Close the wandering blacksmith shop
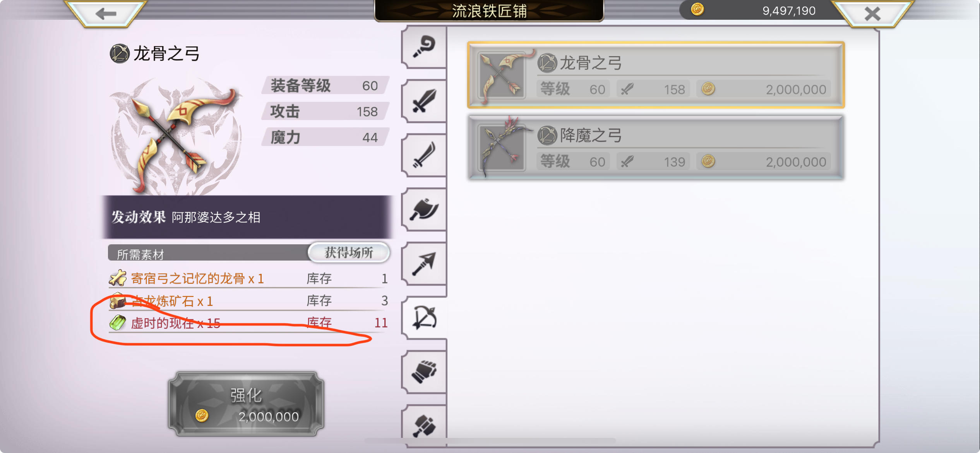 pyautogui.click(x=872, y=14)
